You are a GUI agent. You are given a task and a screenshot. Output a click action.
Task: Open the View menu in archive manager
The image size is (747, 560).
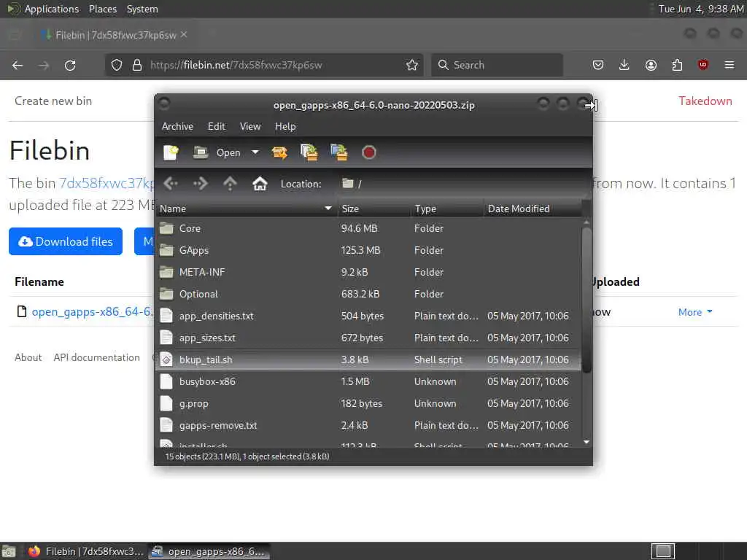pos(250,126)
